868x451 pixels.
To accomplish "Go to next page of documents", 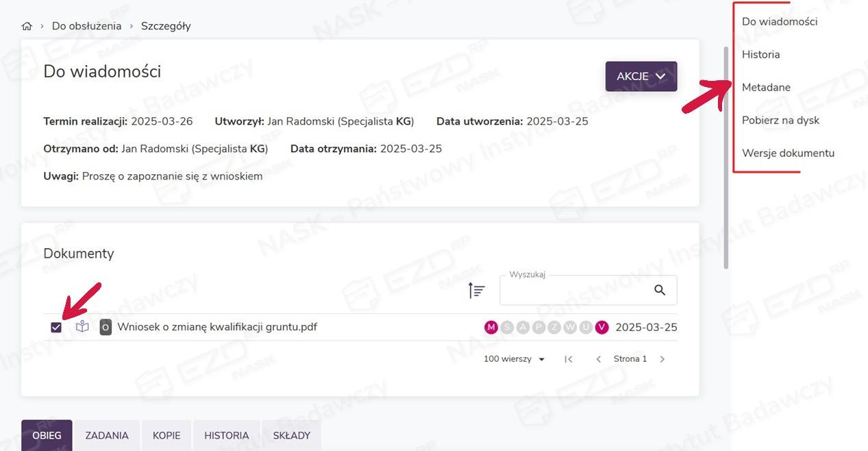I will [x=662, y=359].
